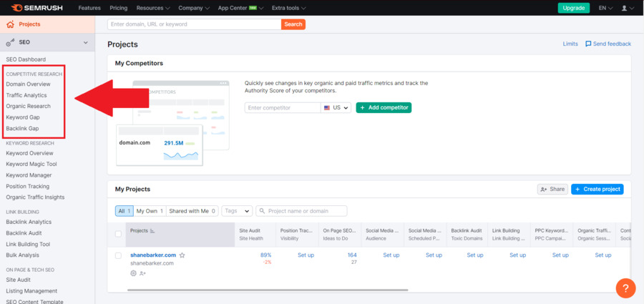
Task: Click the Project name or domain search field
Action: 301,211
